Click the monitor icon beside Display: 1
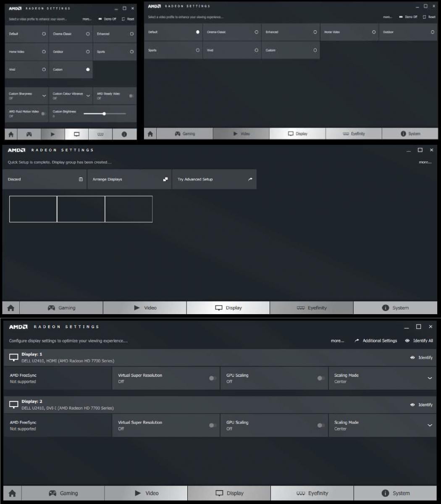This screenshot has height=504, width=441. tap(14, 358)
